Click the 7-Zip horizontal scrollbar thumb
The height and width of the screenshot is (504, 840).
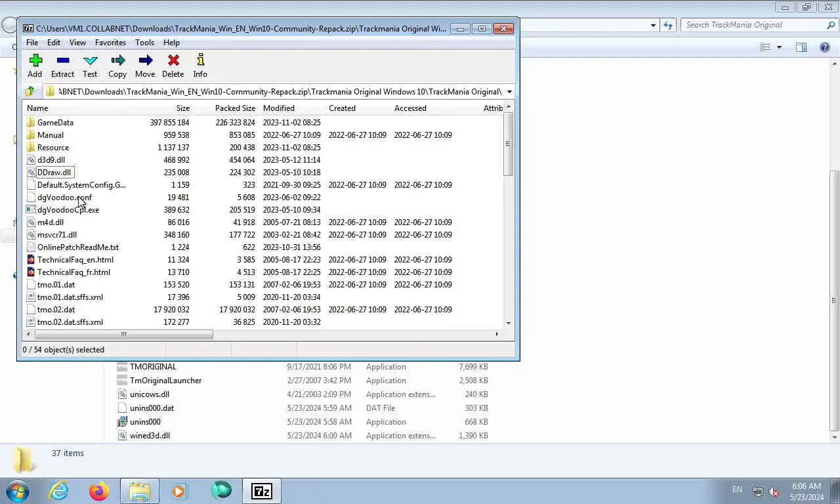[123, 334]
